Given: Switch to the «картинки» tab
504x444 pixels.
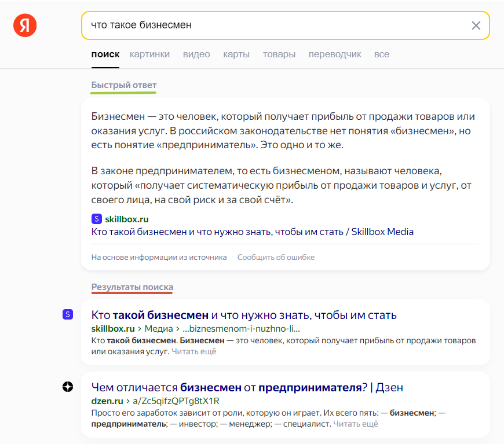Looking at the screenshot, I should tap(150, 54).
